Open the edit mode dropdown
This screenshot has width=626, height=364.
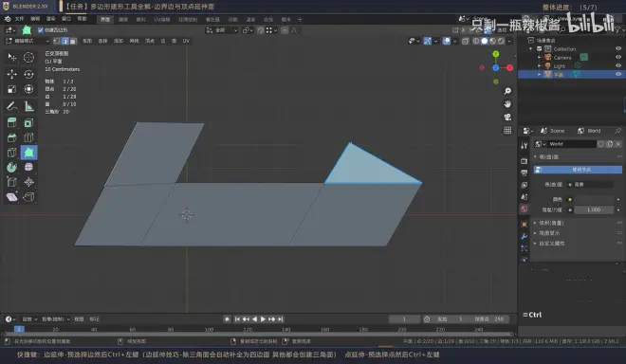coord(28,41)
